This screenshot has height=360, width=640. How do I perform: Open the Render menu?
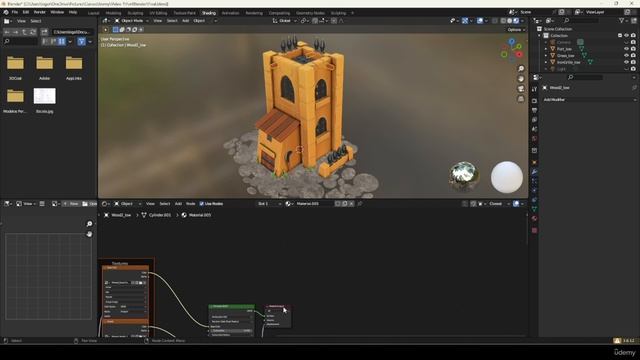[40, 12]
